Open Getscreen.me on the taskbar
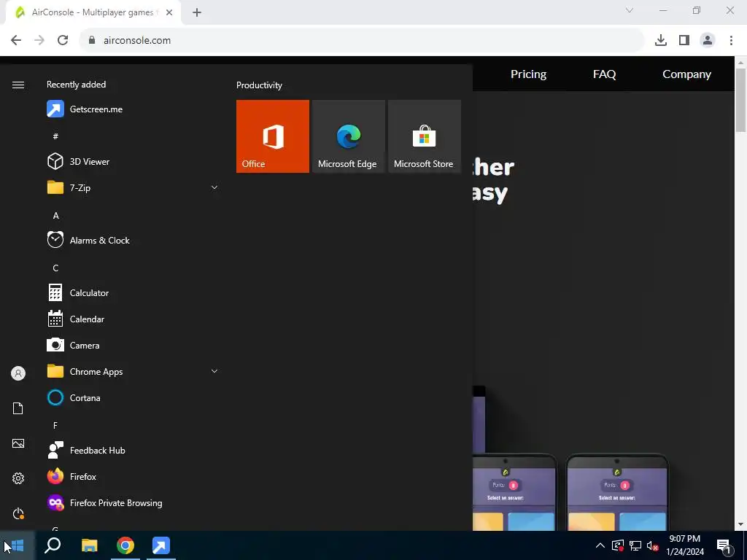The height and width of the screenshot is (560, 747). pyautogui.click(x=161, y=545)
